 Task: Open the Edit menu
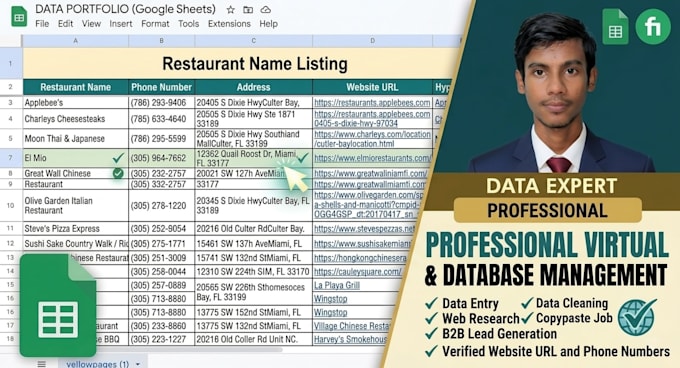pyautogui.click(x=65, y=24)
